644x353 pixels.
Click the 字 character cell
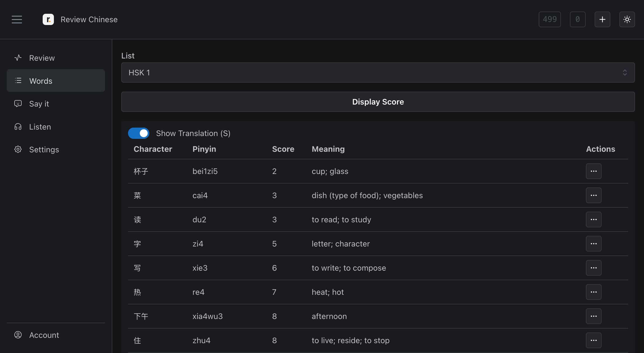point(137,244)
